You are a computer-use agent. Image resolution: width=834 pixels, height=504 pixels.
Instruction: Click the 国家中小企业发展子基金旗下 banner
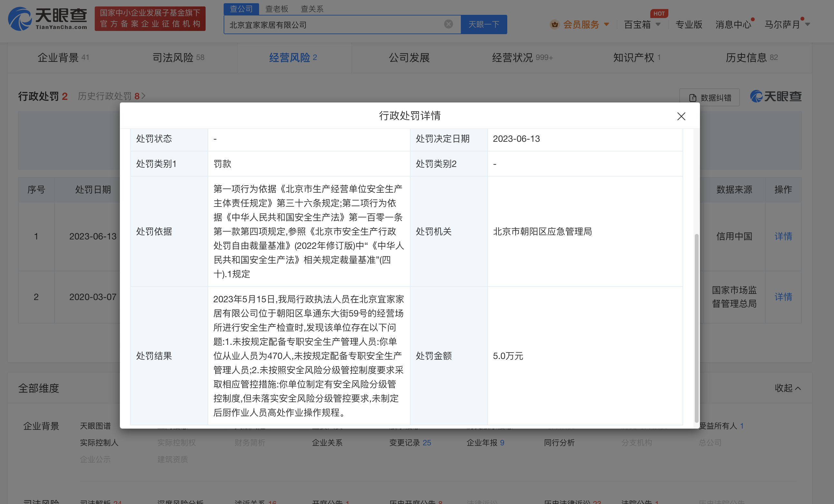point(150,19)
